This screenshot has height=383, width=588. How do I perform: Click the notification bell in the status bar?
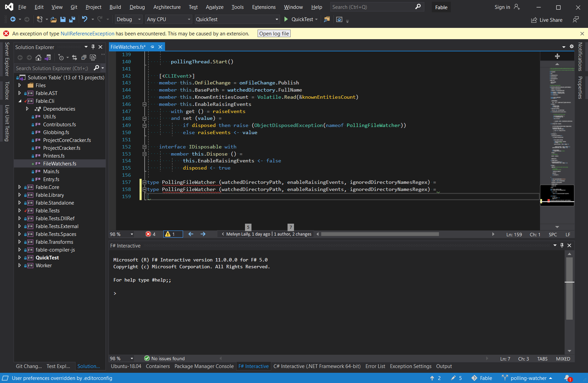[567, 378]
